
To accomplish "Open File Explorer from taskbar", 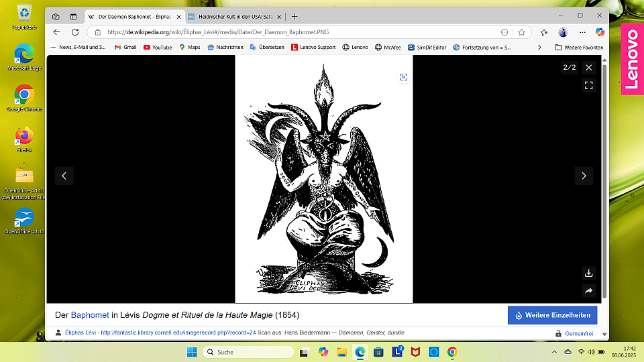I will 341,352.
